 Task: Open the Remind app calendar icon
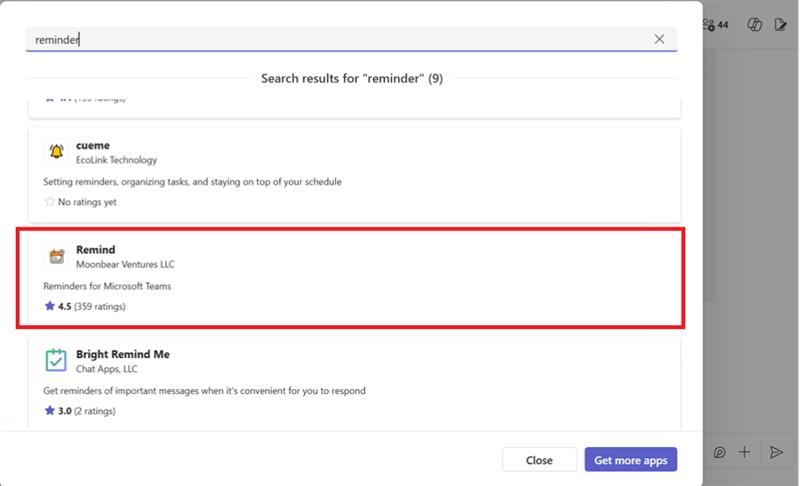coord(56,256)
